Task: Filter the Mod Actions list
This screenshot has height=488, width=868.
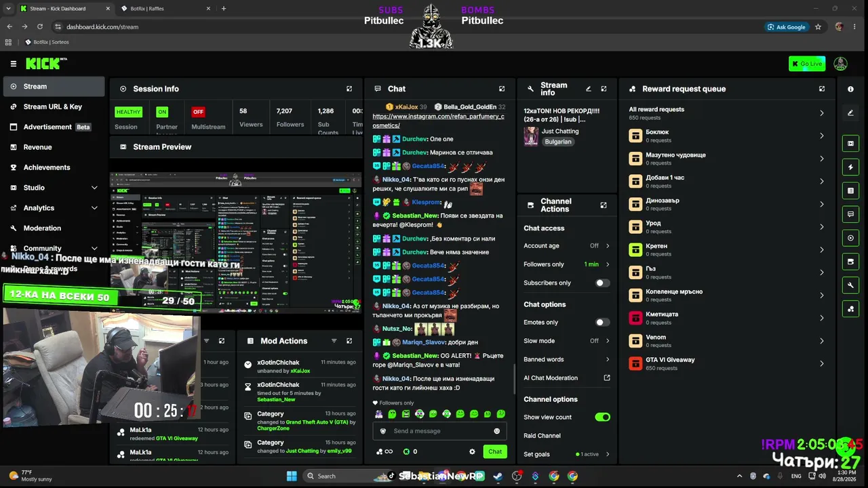Action: coord(334,341)
